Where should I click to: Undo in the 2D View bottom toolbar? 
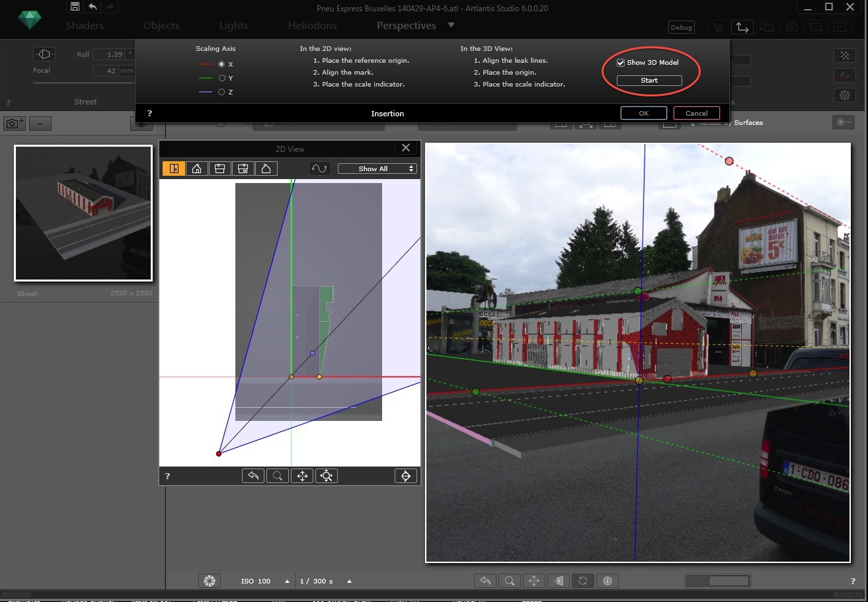tap(253, 476)
